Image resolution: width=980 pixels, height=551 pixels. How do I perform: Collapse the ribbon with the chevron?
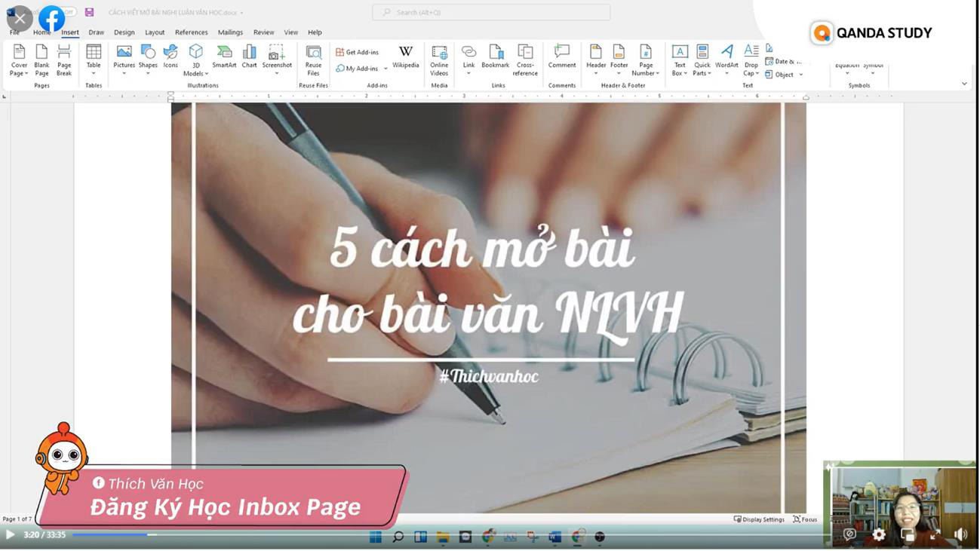pos(964,84)
